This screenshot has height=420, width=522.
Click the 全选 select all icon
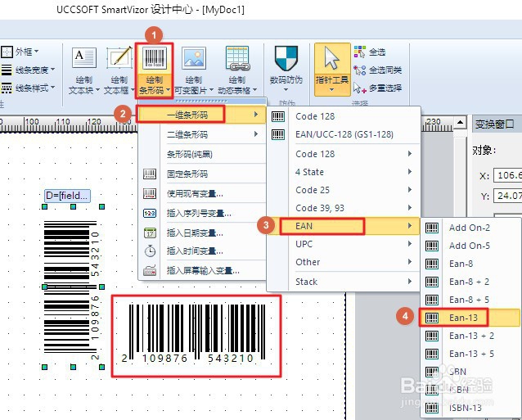[x=359, y=52]
